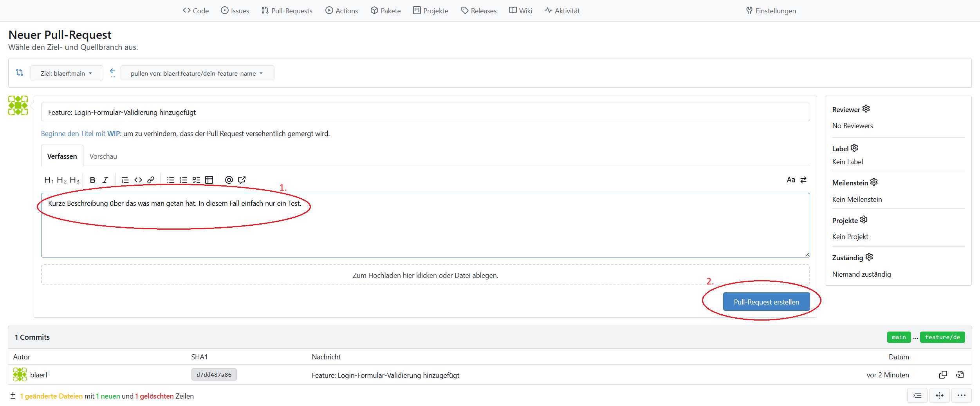
Task: Add a task checklist to the description
Action: click(x=196, y=180)
